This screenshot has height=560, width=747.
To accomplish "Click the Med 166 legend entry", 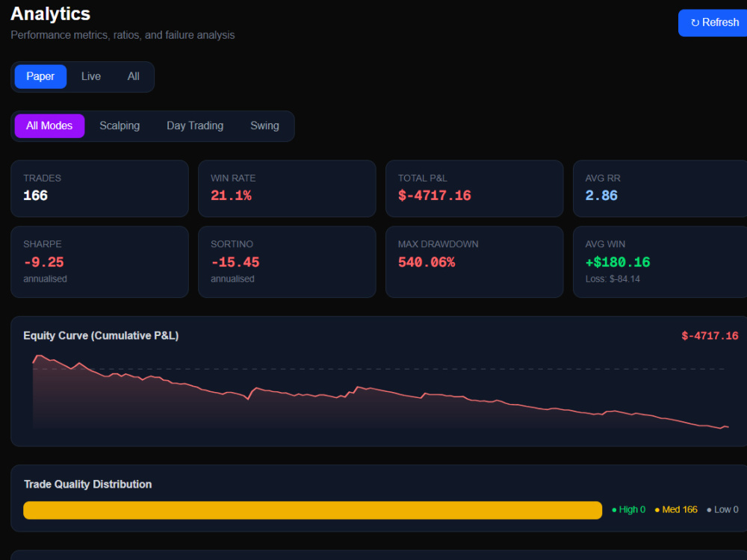I will tap(676, 509).
